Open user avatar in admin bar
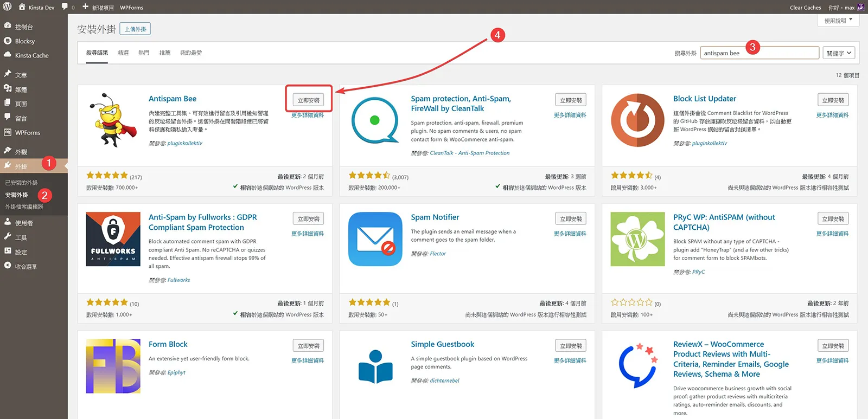Image resolution: width=868 pixels, height=419 pixels. [x=860, y=7]
